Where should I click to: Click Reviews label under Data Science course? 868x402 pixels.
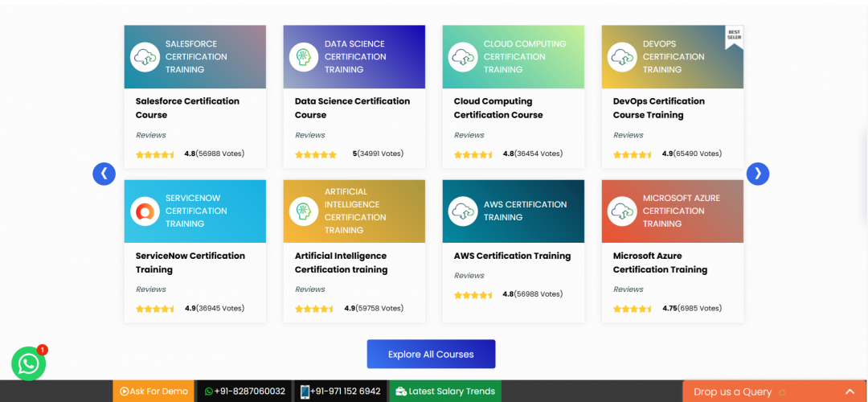point(310,135)
